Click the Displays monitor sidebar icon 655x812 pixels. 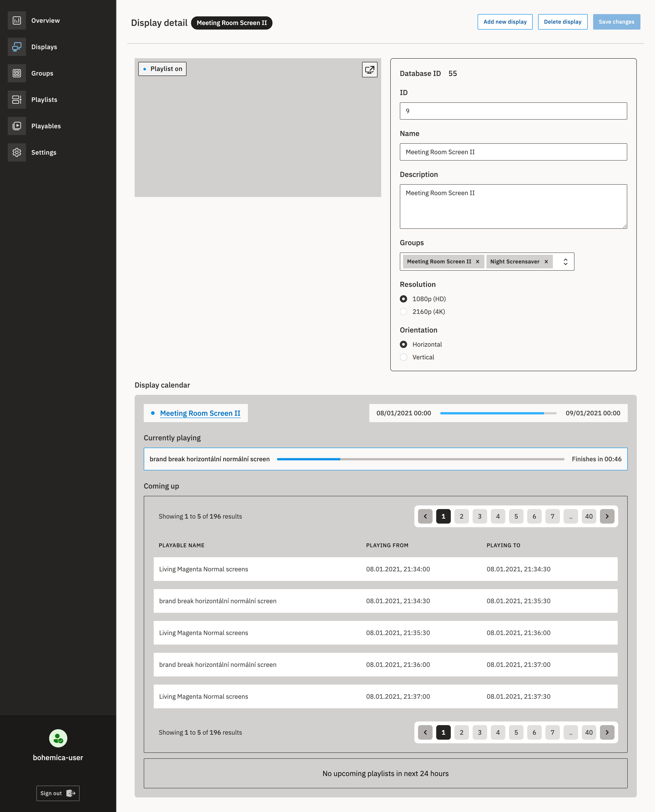pyautogui.click(x=17, y=47)
